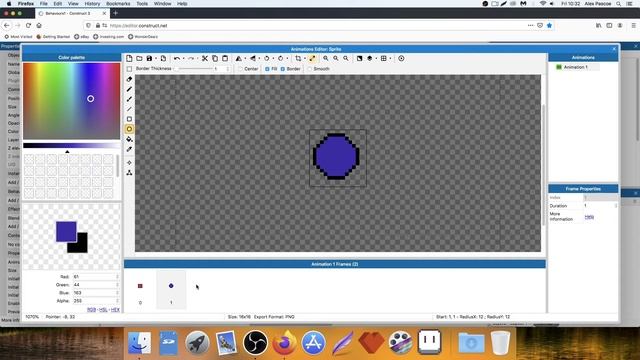Image resolution: width=640 pixels, height=360 pixels.
Task: Click the brightness slider bar below palette
Action: pos(71,145)
